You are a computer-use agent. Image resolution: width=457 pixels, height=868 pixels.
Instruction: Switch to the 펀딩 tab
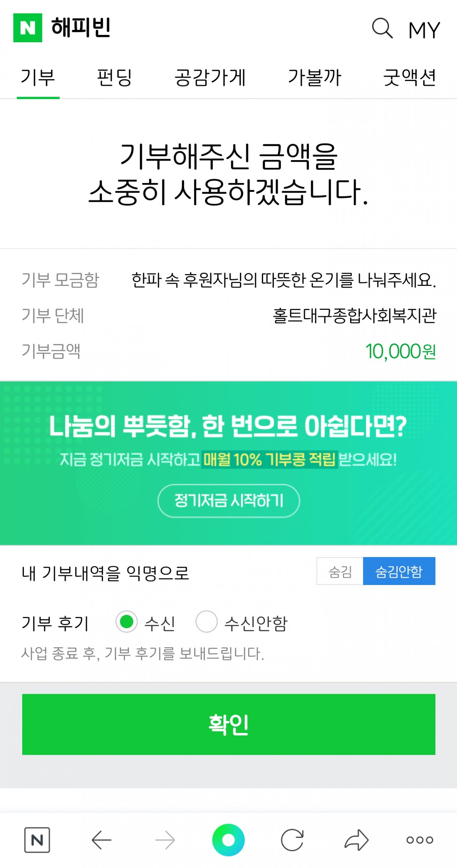tap(114, 77)
